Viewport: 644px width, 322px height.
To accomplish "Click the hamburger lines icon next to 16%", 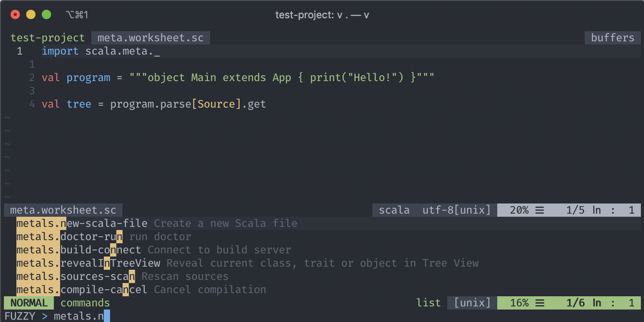I will coord(540,303).
